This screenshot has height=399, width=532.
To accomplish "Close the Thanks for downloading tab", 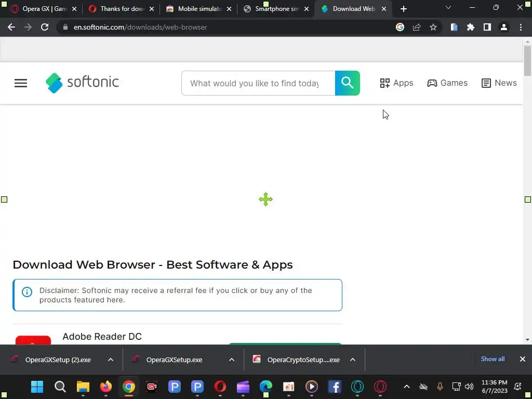I will click(152, 9).
